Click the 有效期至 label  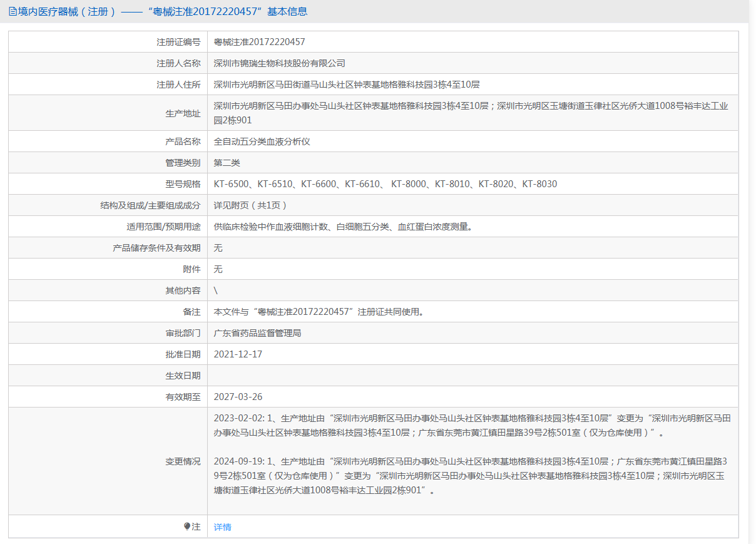pyautogui.click(x=183, y=397)
